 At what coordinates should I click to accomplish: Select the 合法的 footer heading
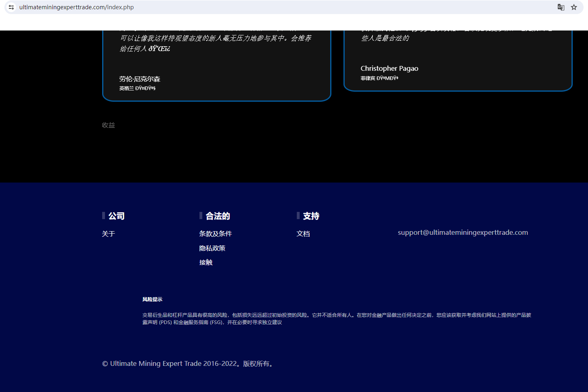(x=218, y=216)
